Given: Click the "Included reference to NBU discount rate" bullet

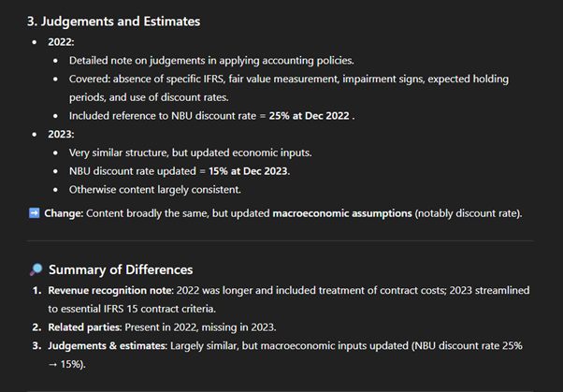Looking at the screenshot, I should (164, 116).
